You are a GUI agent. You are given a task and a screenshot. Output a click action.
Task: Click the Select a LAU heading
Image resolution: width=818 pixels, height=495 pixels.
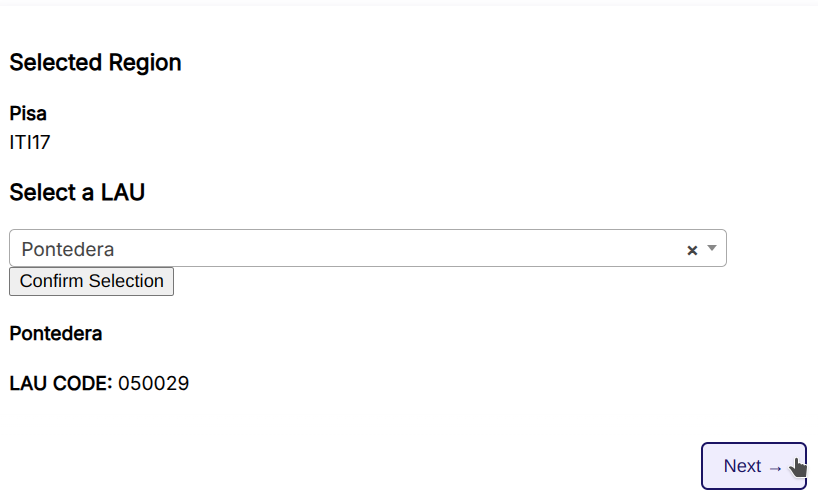77,192
